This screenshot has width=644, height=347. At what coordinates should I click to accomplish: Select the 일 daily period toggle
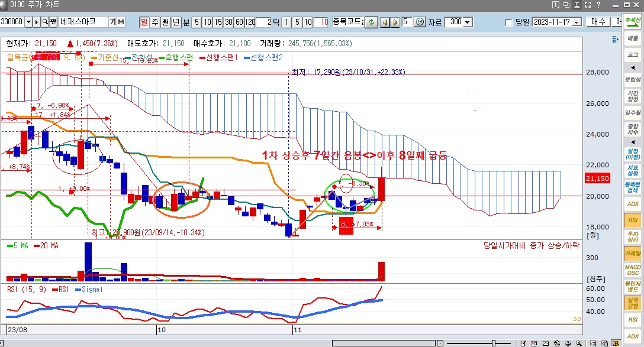144,22
